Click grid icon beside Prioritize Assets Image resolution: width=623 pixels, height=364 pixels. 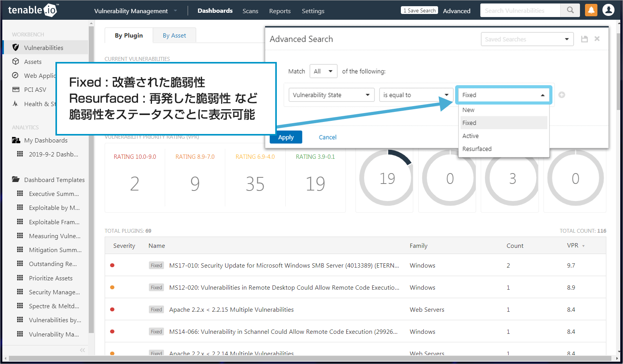[x=20, y=278]
